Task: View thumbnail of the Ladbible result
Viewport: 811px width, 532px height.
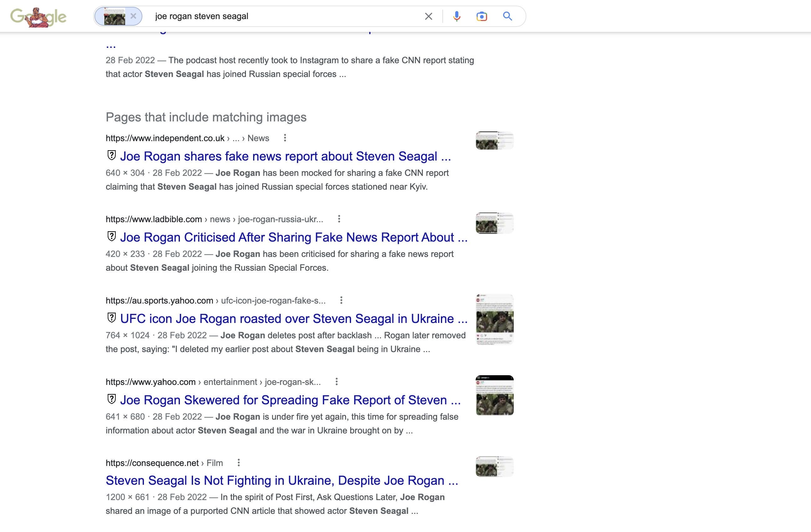Action: (494, 223)
